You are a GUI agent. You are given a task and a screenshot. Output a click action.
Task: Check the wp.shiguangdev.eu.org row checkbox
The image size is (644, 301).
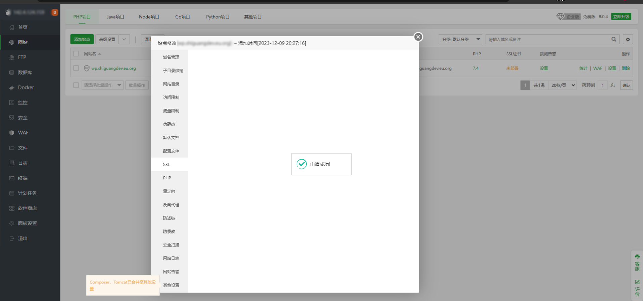(x=76, y=68)
